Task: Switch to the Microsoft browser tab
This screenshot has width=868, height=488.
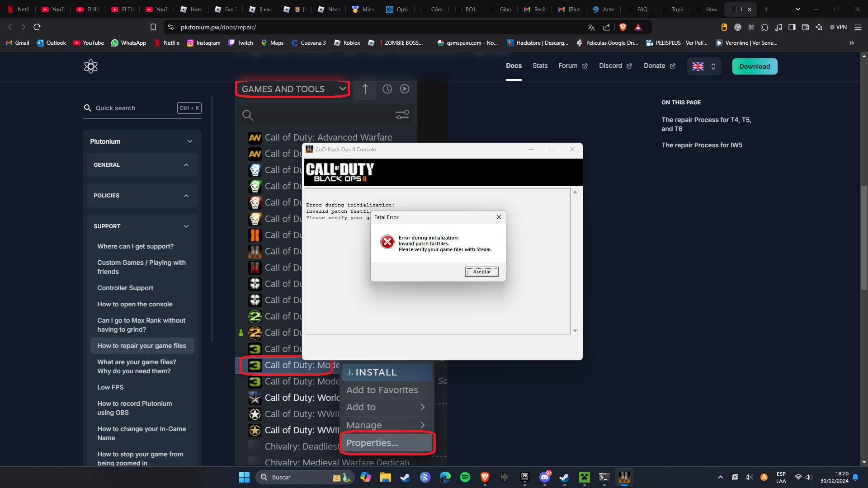Action: [364, 9]
